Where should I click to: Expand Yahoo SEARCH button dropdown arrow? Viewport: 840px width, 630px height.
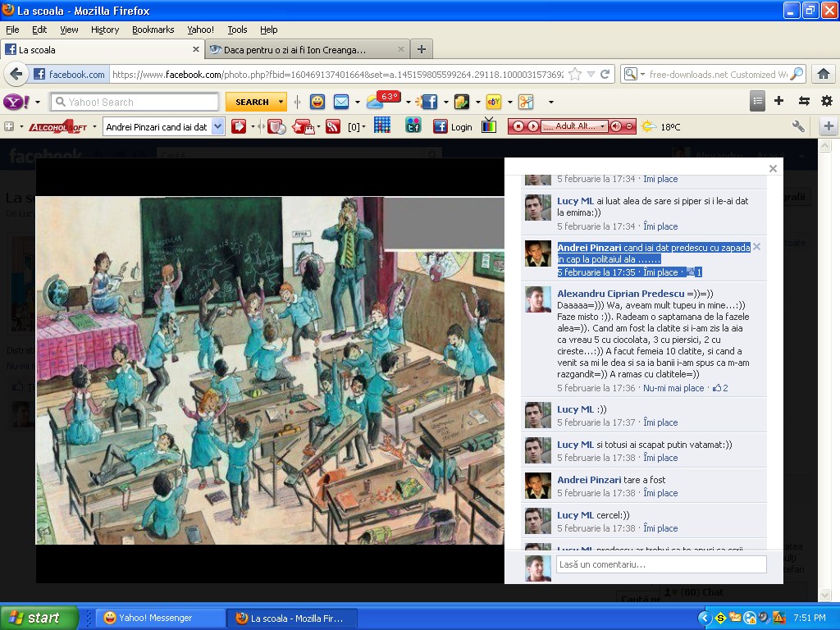coord(281,102)
